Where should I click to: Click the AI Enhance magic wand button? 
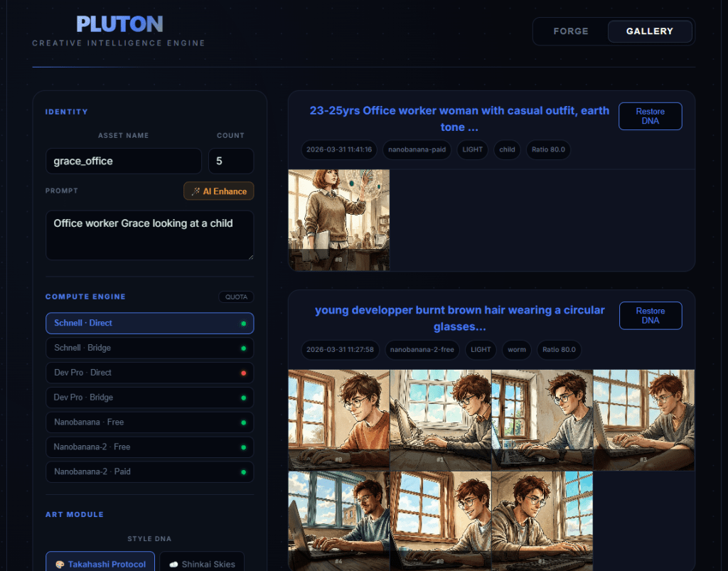pyautogui.click(x=219, y=191)
